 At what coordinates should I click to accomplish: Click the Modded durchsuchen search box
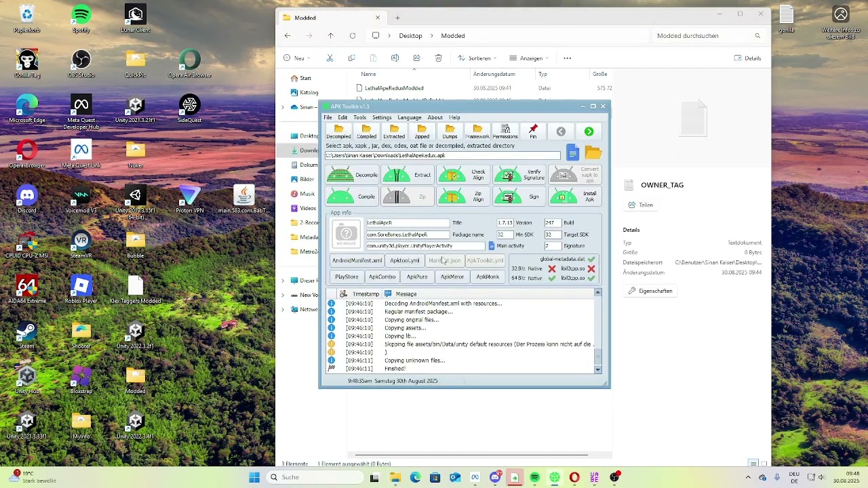709,36
